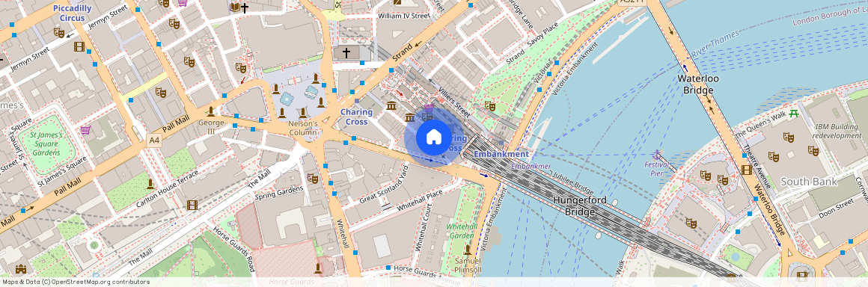This screenshot has width=868, height=287.
Task: Click the Carlton House Terrace label
Action: [x=167, y=190]
